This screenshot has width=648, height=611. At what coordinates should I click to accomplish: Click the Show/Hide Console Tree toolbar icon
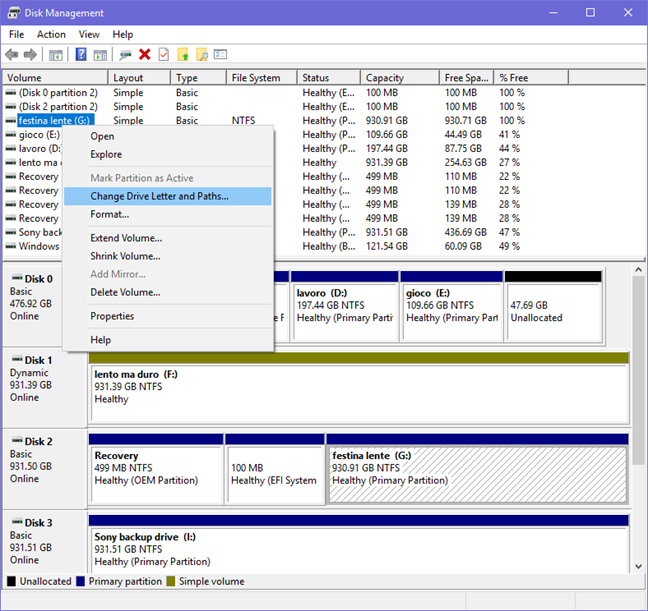point(56,55)
